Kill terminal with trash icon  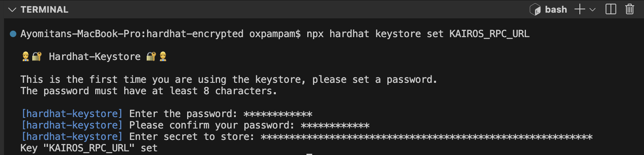coord(630,9)
